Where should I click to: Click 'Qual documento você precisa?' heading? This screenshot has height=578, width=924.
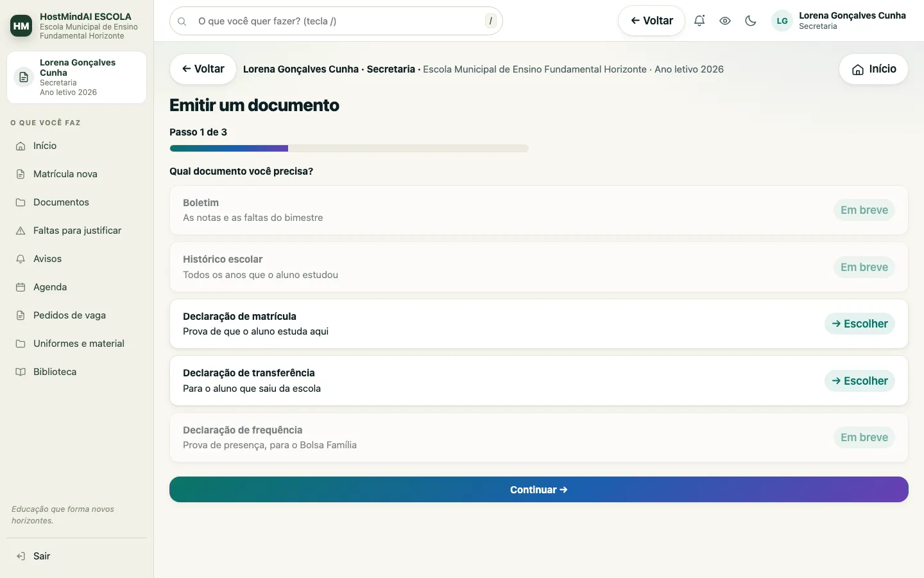click(x=241, y=171)
